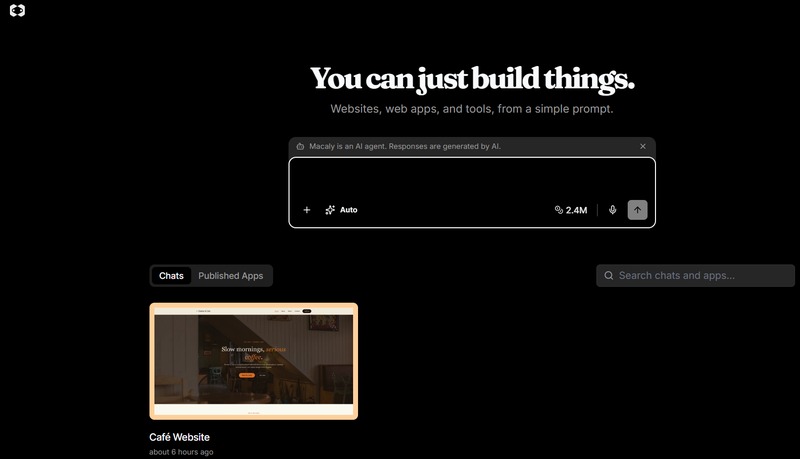800x459 pixels.
Task: Click the 'Macaly is an AI agent' notice text
Action: tap(405, 146)
